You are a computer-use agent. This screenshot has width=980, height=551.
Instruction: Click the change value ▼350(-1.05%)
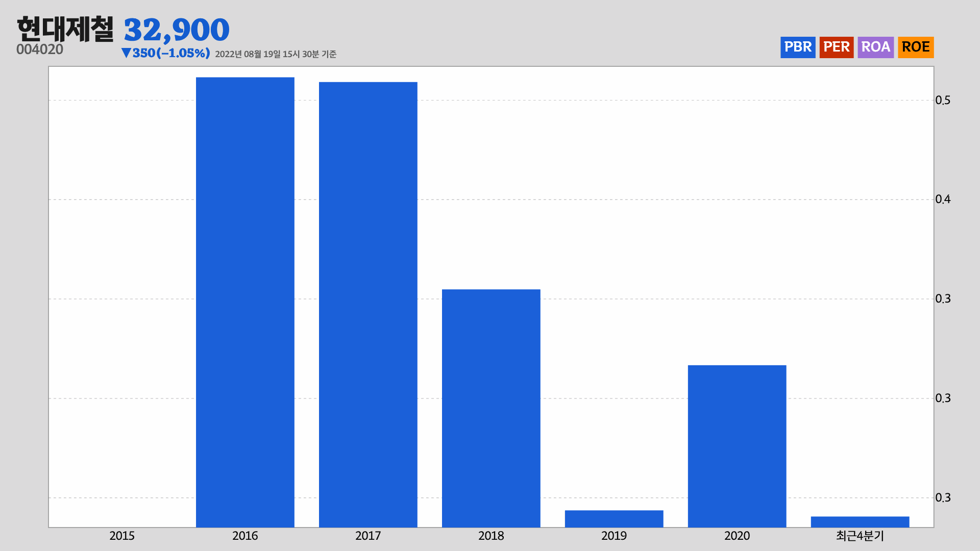165,53
